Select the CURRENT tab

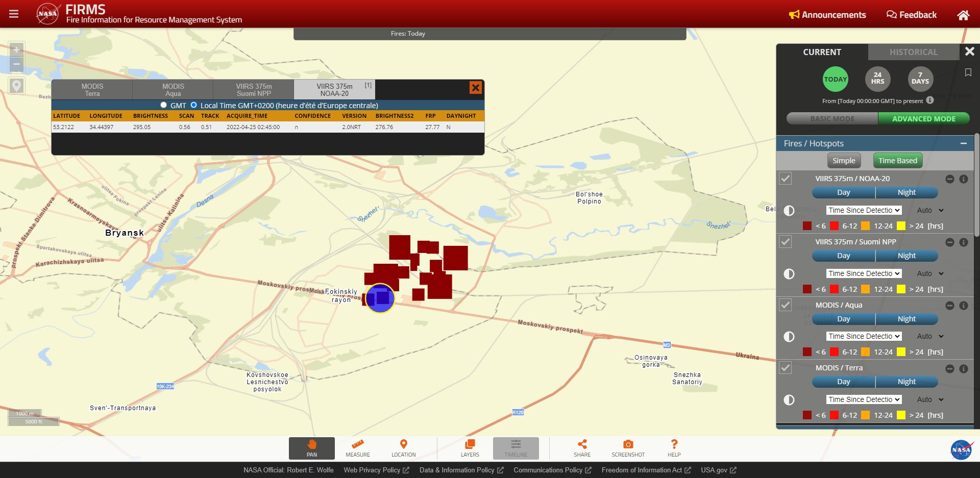click(822, 52)
